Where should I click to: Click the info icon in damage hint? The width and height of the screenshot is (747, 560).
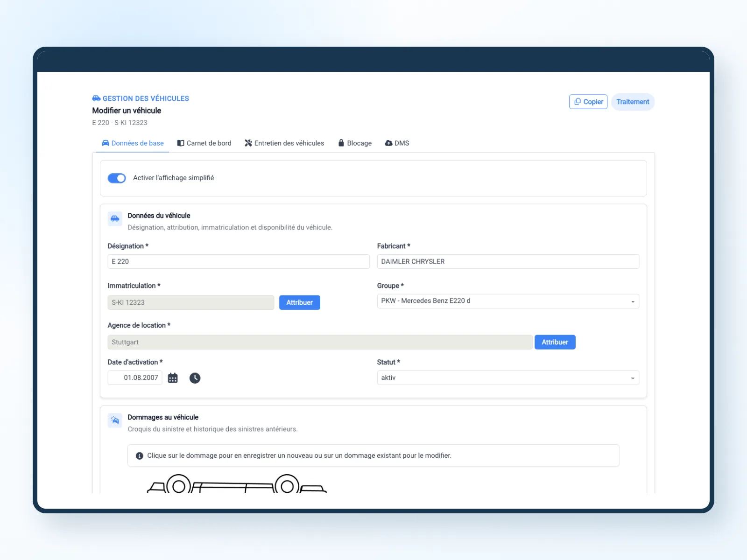(x=139, y=456)
